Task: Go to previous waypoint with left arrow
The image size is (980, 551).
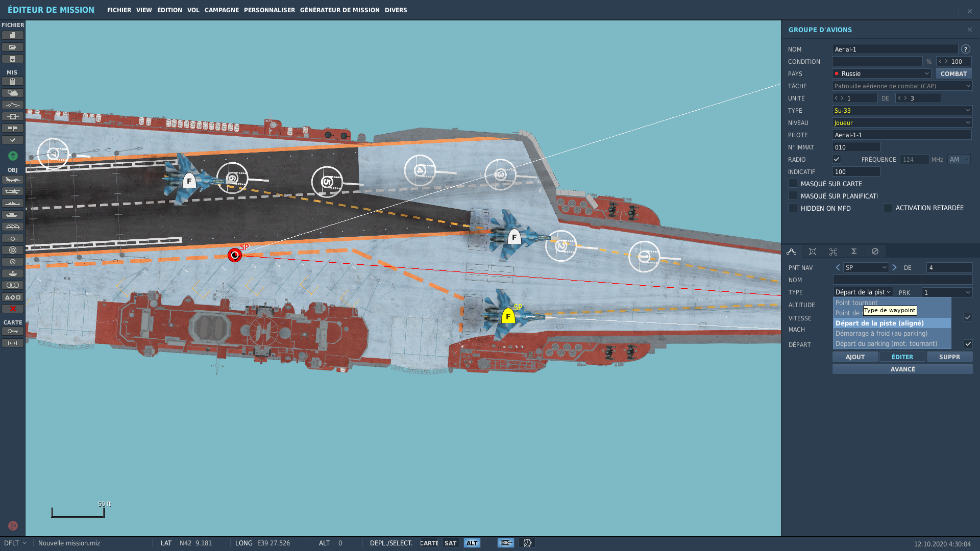Action: (x=838, y=267)
